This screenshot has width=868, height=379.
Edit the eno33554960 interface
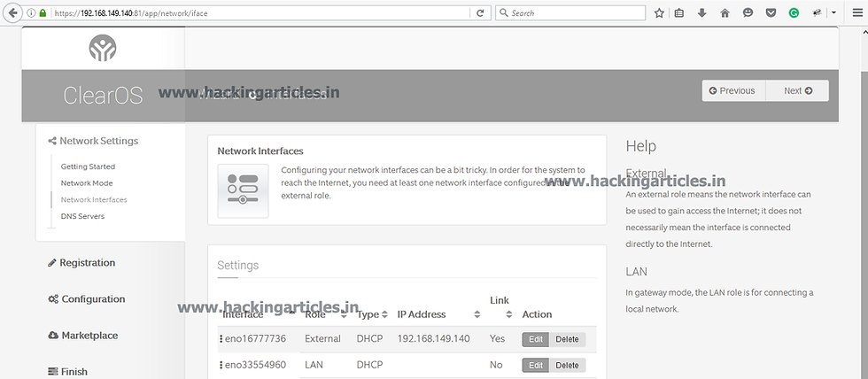click(535, 365)
